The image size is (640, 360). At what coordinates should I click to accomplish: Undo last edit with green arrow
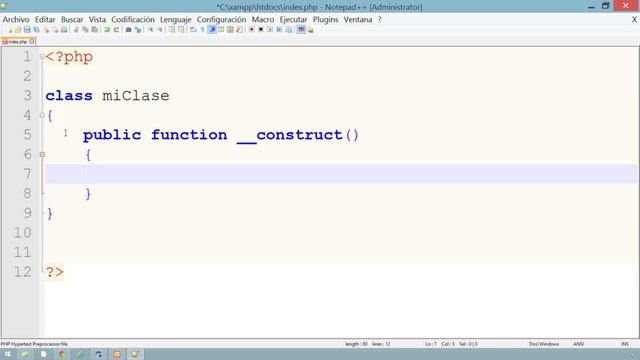(107, 30)
